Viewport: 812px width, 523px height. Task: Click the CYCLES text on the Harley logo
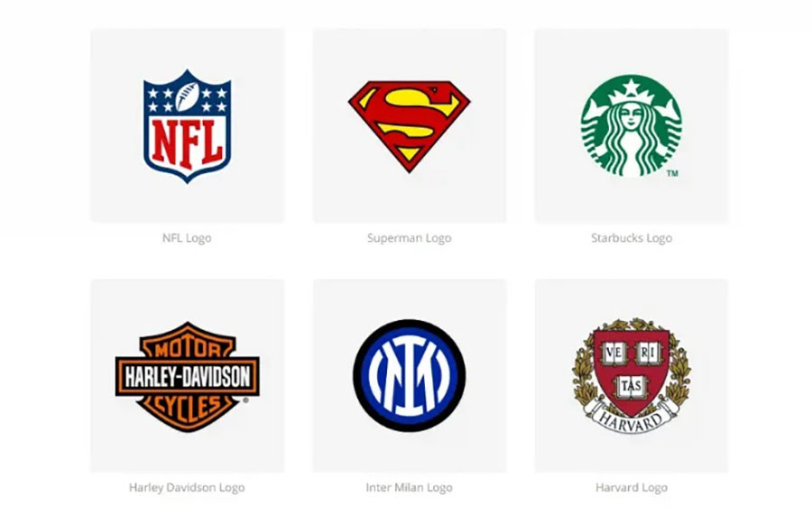187,407
